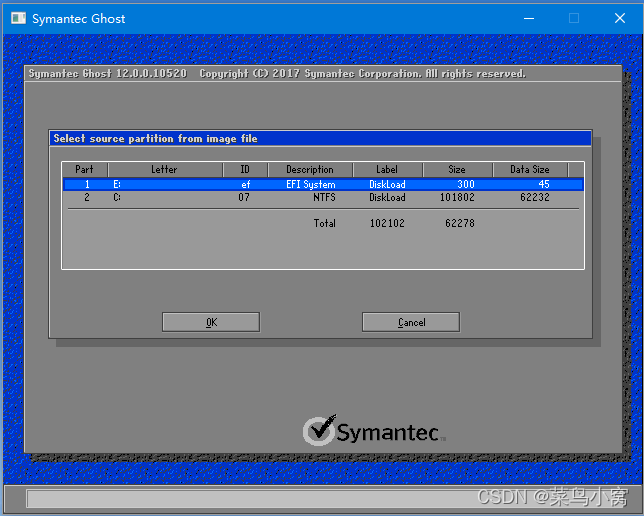Click the E: drive letter cell
Image resolution: width=644 pixels, height=516 pixels.
[117, 184]
